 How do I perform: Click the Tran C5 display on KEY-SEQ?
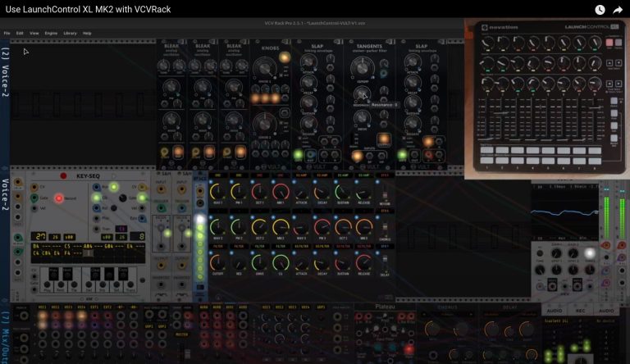121,229
